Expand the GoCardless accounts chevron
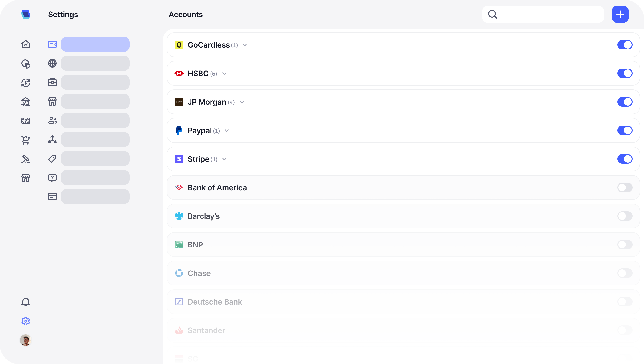This screenshot has width=644, height=364. pyautogui.click(x=245, y=45)
